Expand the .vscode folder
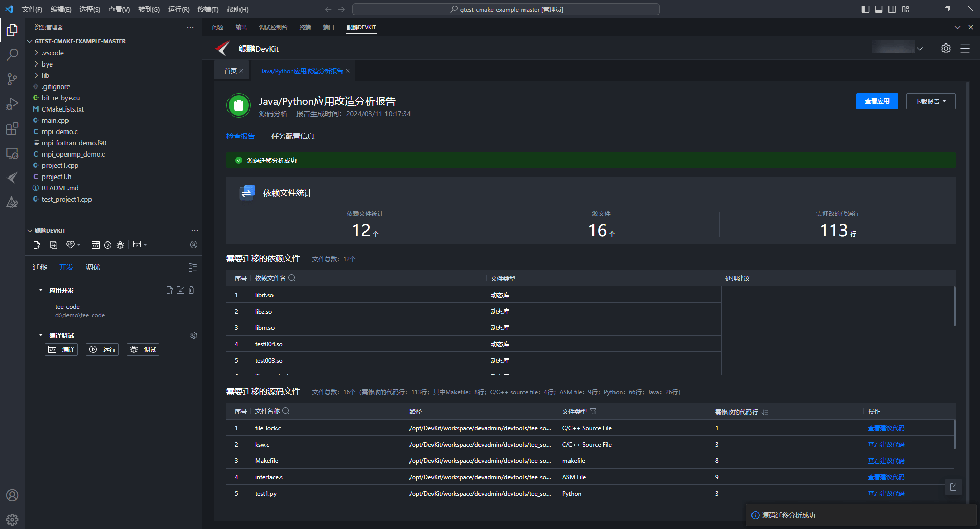Image resolution: width=980 pixels, height=529 pixels. 36,53
